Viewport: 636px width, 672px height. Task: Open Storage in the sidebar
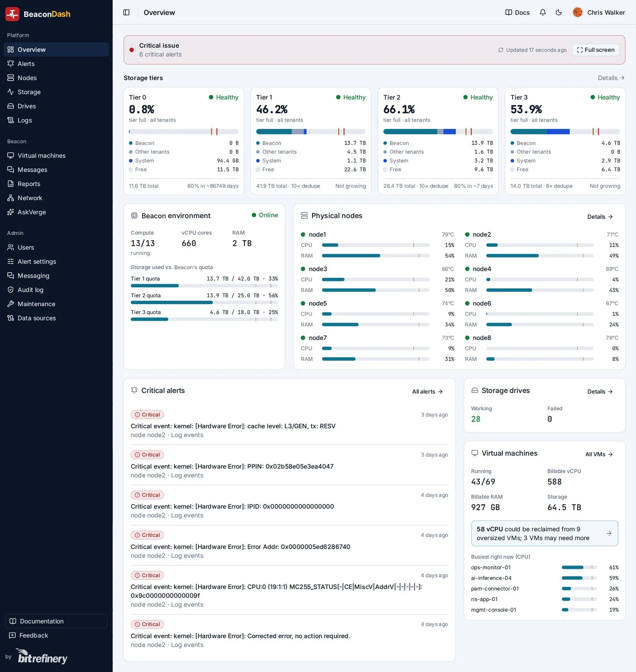pyautogui.click(x=56, y=92)
